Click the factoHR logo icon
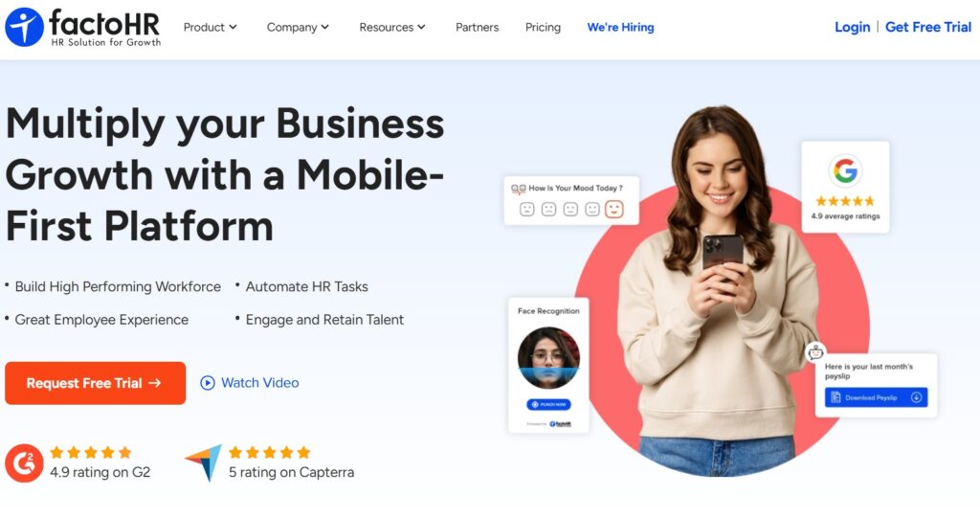This screenshot has width=980, height=518. (24, 27)
